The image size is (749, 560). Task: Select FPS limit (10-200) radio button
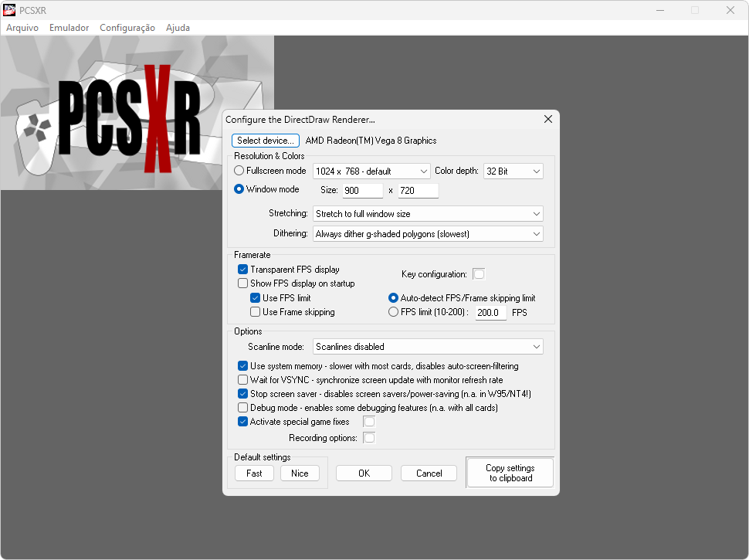(x=393, y=312)
